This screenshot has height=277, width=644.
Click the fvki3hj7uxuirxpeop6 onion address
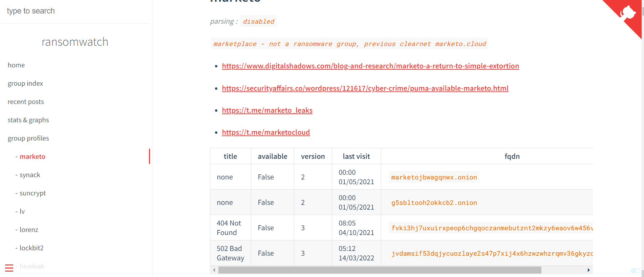[491, 228]
